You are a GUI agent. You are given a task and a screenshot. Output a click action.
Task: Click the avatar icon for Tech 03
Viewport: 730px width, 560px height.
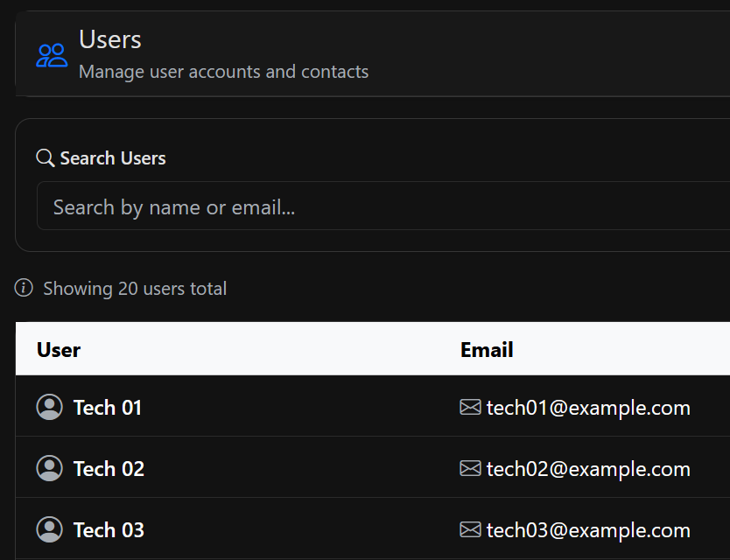point(49,529)
